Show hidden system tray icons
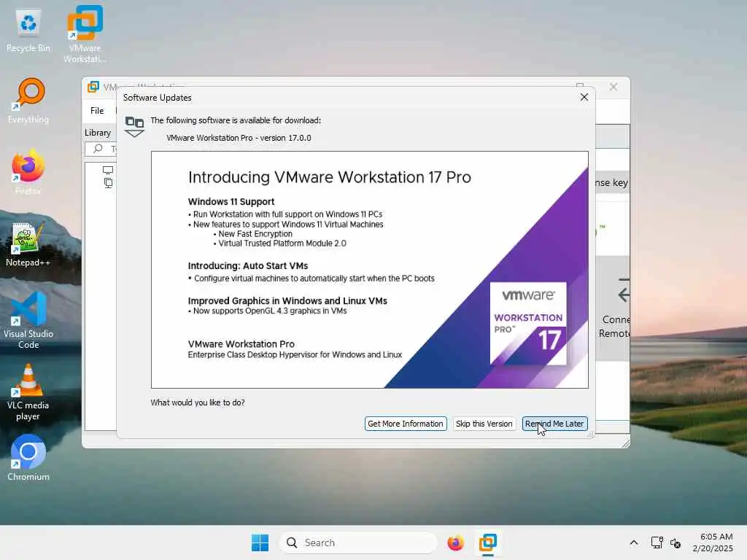The image size is (747, 560). (x=634, y=542)
